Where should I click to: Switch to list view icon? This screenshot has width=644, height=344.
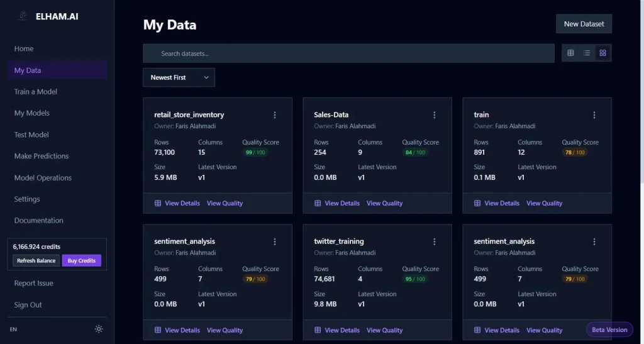coord(587,53)
